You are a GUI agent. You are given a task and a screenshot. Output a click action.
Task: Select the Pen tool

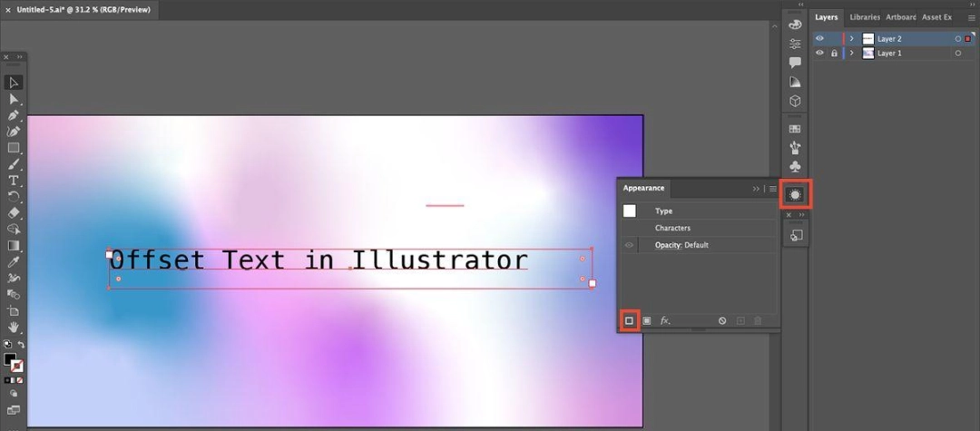pyautogui.click(x=13, y=115)
